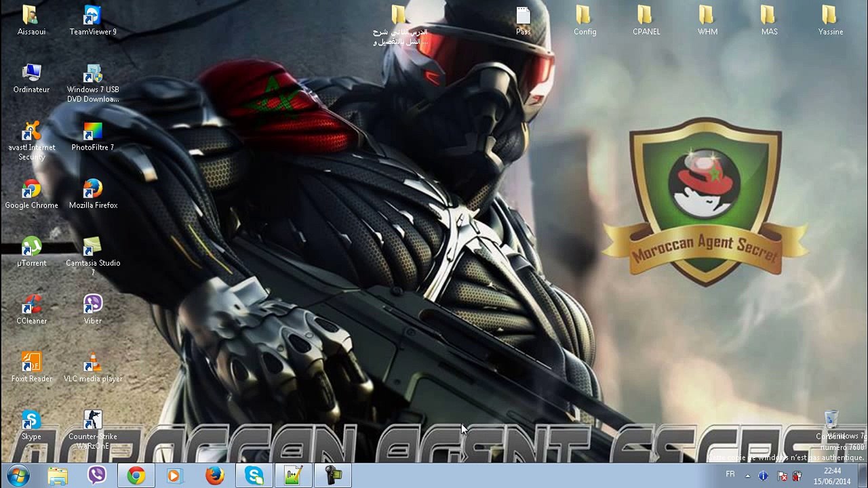The width and height of the screenshot is (868, 488).
Task: Launch TeamViewer 9 from the desktop
Action: (93, 20)
